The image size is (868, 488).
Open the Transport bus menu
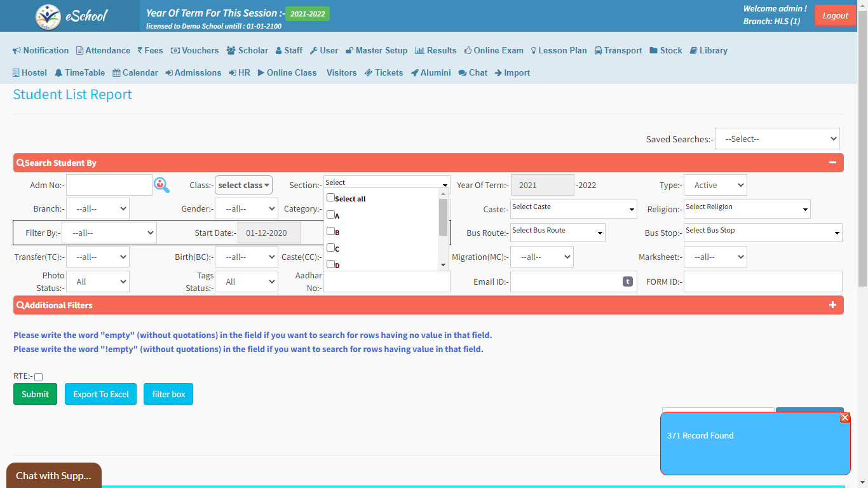618,51
